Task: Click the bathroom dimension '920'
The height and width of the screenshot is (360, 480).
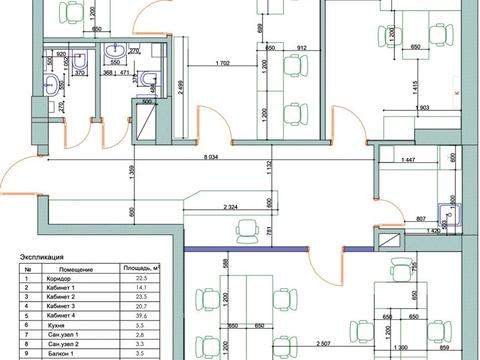Action: (61, 54)
